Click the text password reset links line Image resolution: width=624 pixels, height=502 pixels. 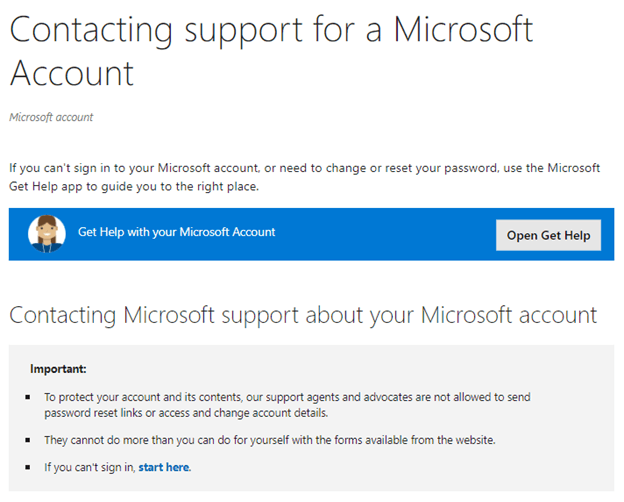[x=186, y=413]
